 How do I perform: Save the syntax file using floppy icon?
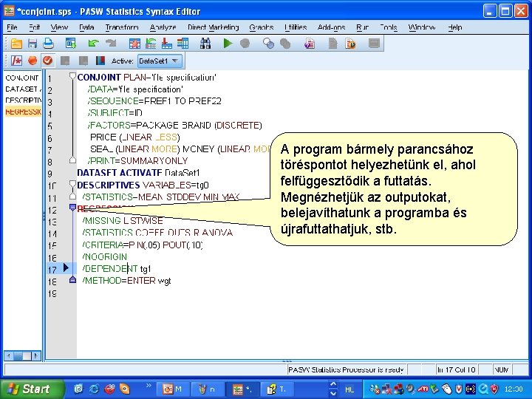[x=33, y=44]
